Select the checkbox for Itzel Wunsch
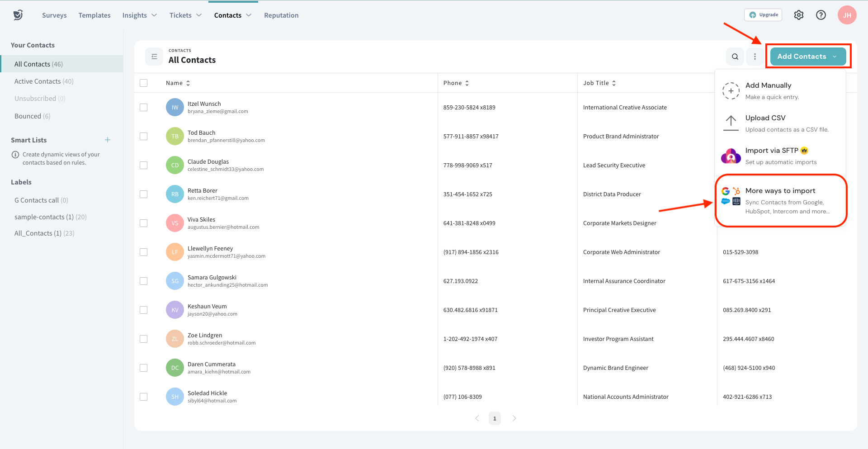The height and width of the screenshot is (449, 868). [144, 108]
